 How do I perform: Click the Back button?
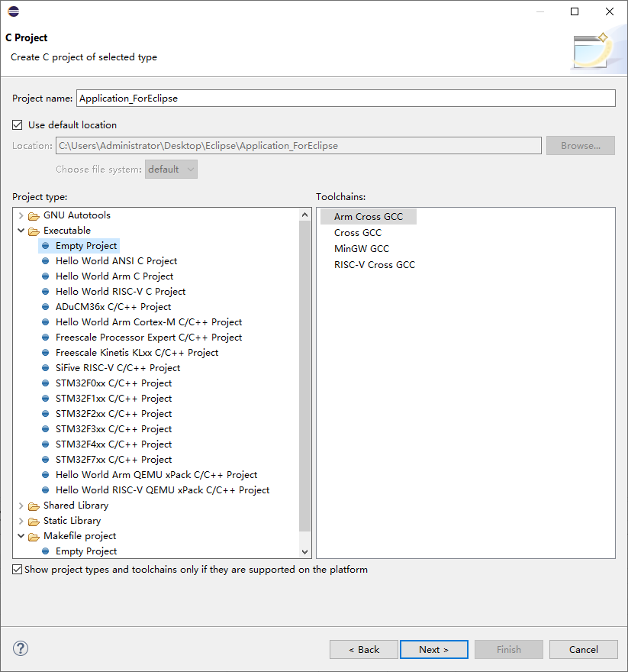(364, 649)
